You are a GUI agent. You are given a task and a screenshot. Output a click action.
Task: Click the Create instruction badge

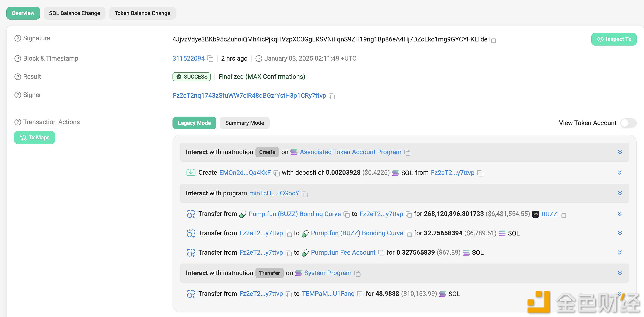[x=267, y=152]
